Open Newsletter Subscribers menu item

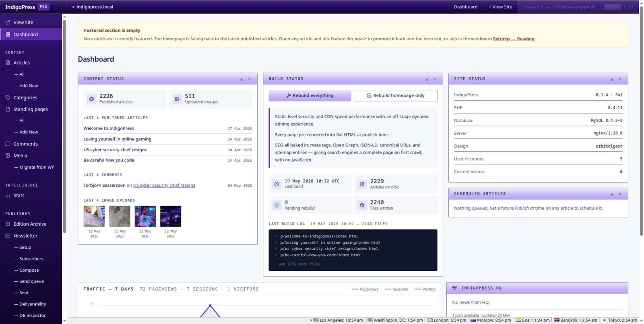click(29, 259)
